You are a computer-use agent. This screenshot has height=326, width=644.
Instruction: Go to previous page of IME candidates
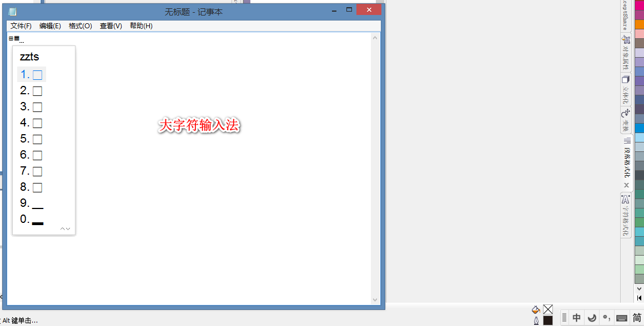click(x=63, y=228)
